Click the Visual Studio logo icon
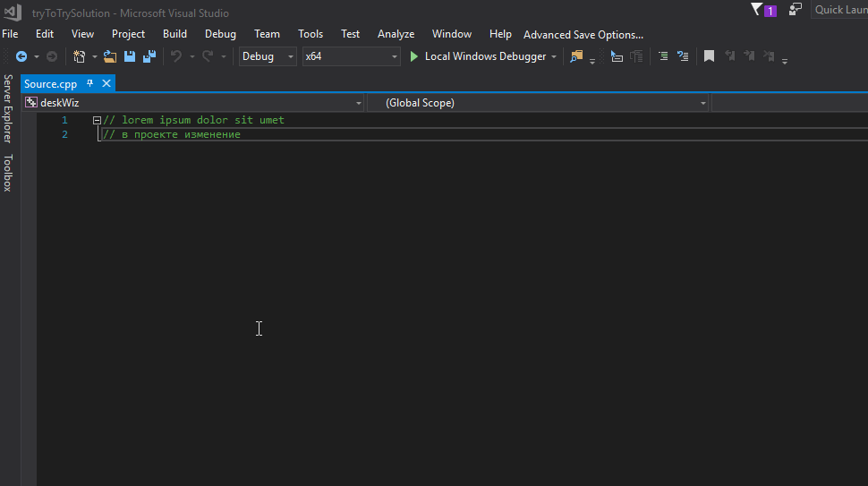This screenshot has width=868, height=486. point(13,13)
